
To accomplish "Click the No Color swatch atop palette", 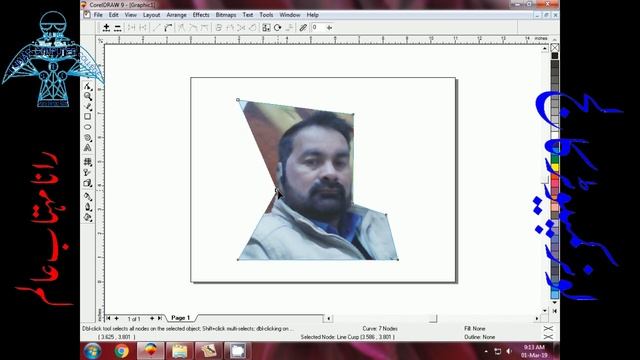I will click(x=555, y=47).
